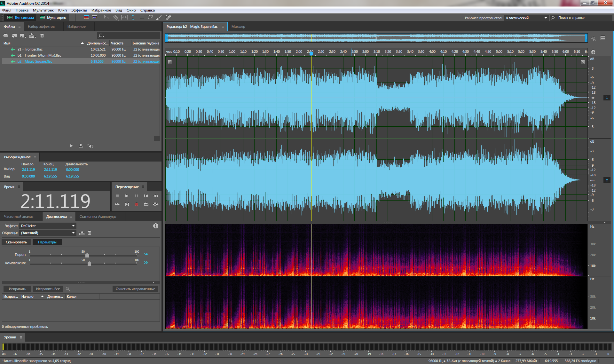Switch to Микшер tab
Screen dimensions: 614x364
[238, 27]
